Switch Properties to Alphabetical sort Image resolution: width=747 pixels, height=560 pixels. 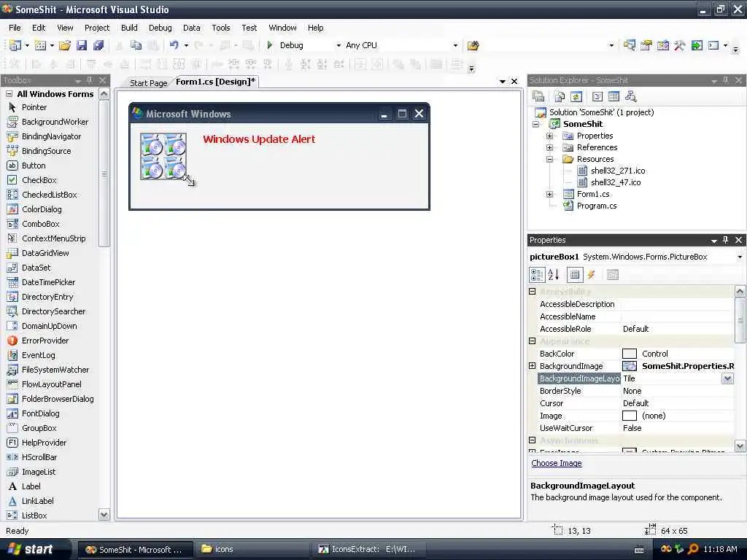[x=554, y=275]
